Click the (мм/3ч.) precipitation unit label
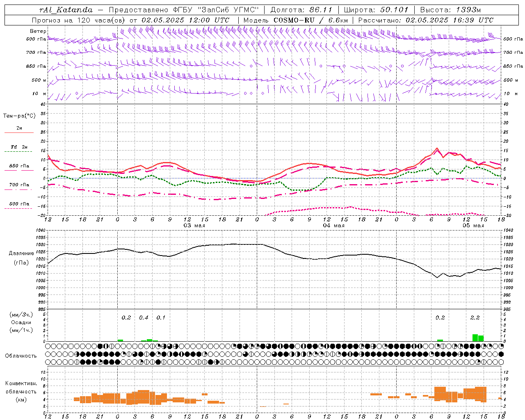525x420 pixels. point(21,315)
